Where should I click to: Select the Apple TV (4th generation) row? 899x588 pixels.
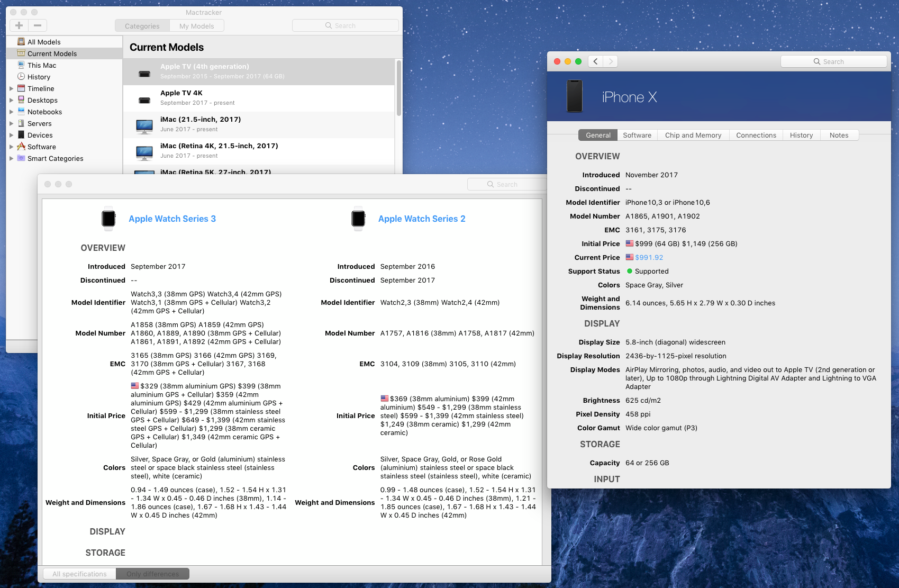coord(259,72)
